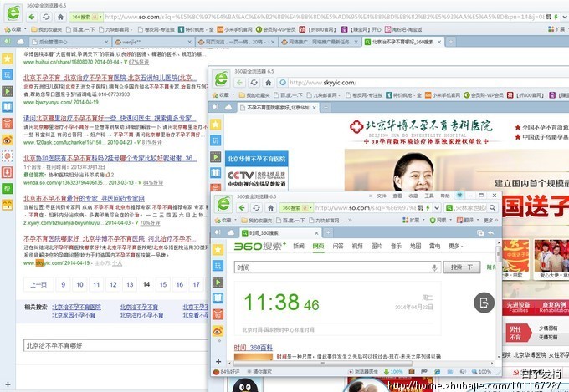Click the zoom 100% control in front status bar
Viewport: 569px width, 392px height.
pyautogui.click(x=481, y=372)
